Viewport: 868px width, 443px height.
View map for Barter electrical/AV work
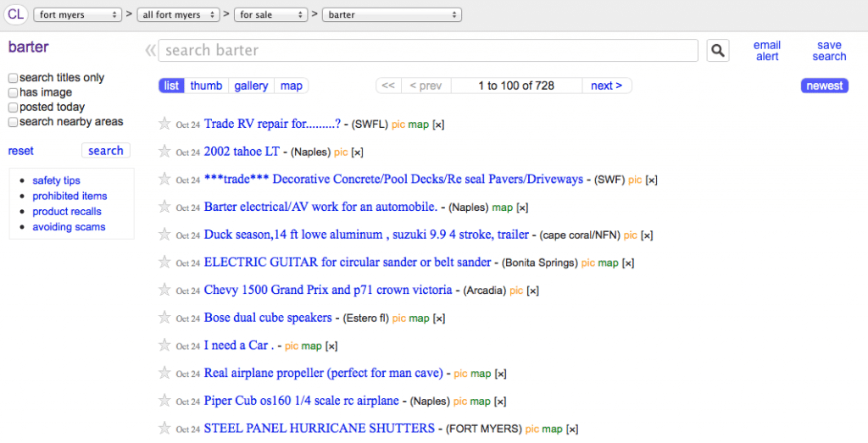pos(503,208)
